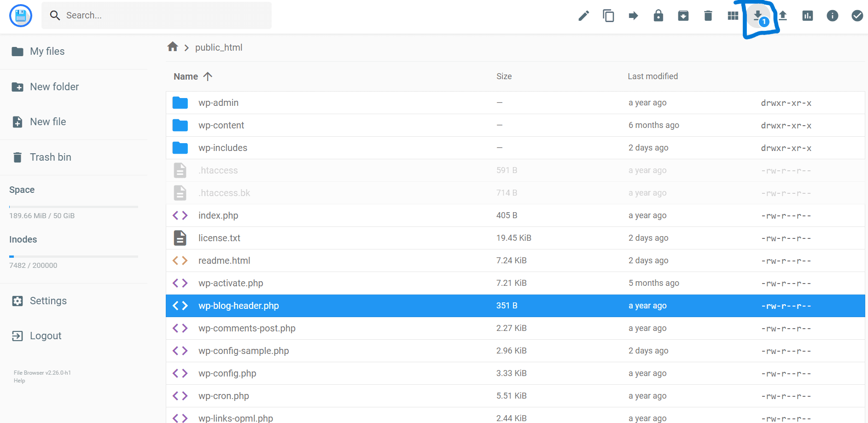Open the permissions lock icon
The width and height of the screenshot is (868, 423).
coord(658,15)
